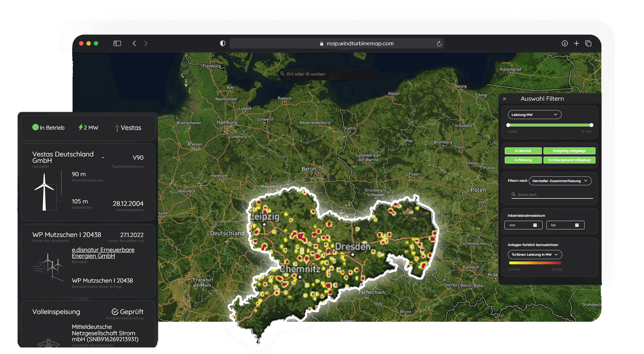Go forward with the browser forward arrow
Screen dimensions: 644x354
146,44
